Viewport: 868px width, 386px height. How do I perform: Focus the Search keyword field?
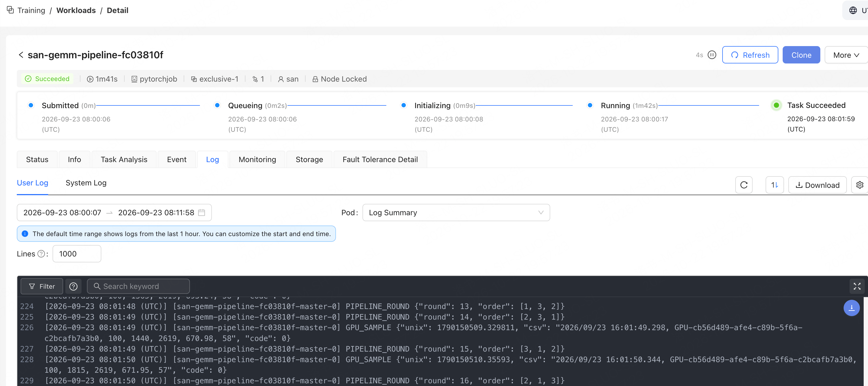[138, 286]
